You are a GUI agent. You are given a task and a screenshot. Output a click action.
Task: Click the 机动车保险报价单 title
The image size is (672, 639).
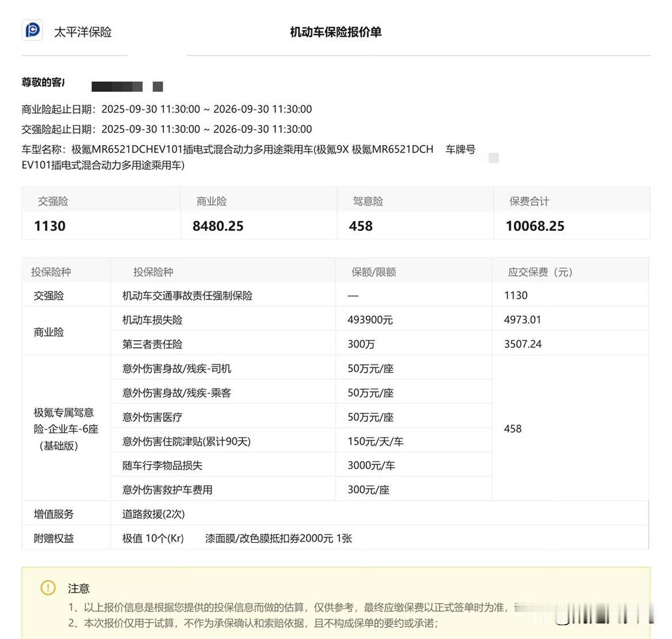(335, 32)
